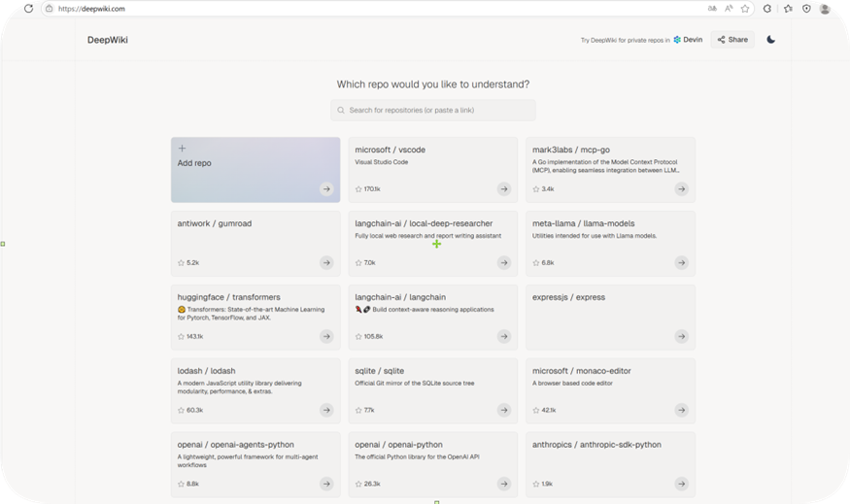Select the anthropics / anthropic-sdk-python title

coord(596,445)
